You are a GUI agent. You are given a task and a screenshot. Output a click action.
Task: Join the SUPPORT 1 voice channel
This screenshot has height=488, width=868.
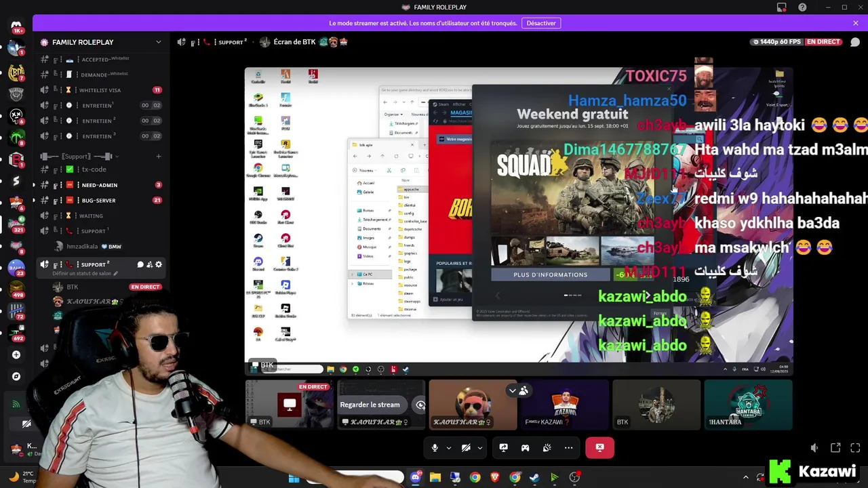pos(102,231)
